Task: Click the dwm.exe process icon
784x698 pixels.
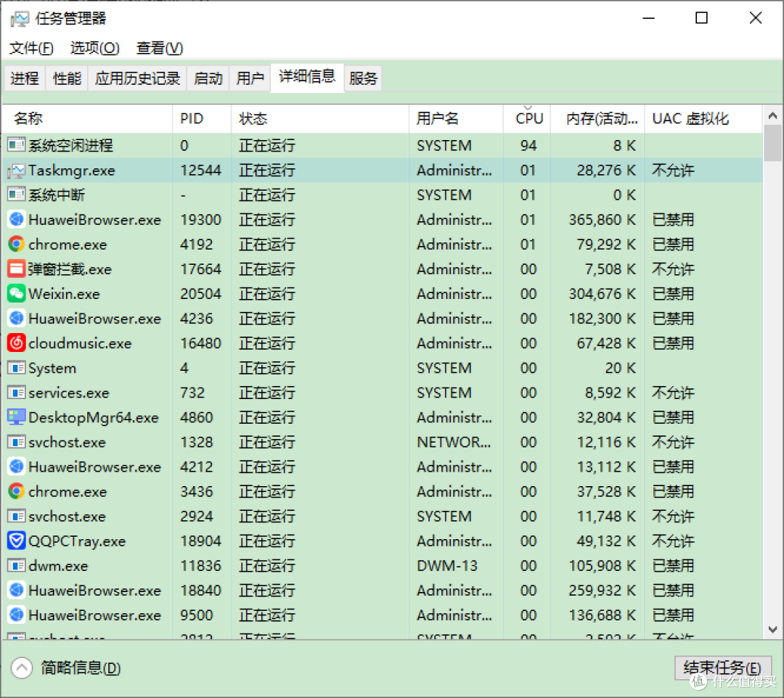Action: coord(16,566)
